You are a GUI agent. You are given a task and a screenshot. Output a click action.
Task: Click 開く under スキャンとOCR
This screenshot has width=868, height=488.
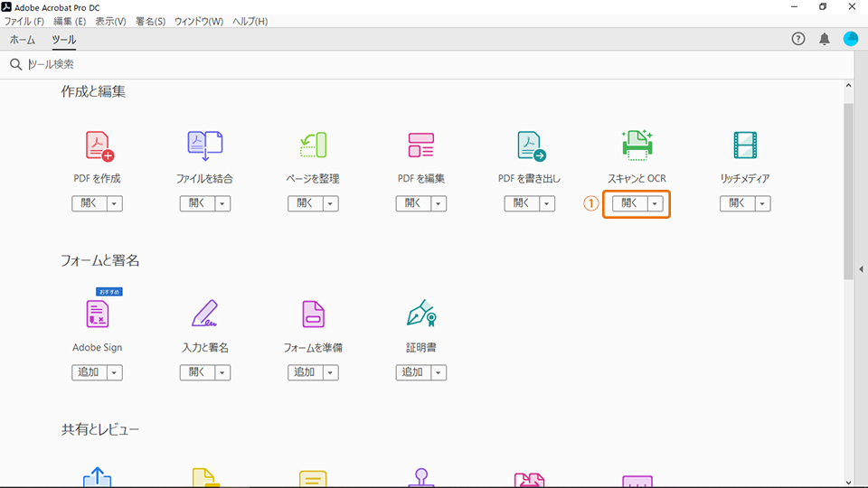pyautogui.click(x=630, y=203)
